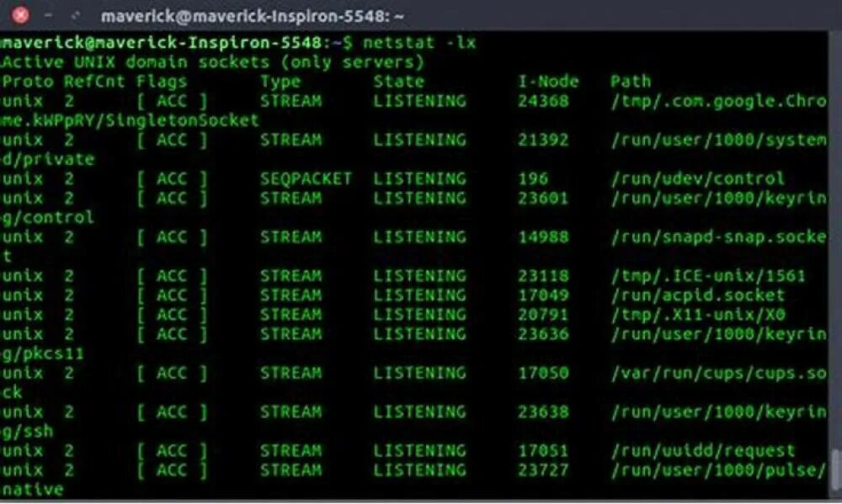Click I-Node value 20791
Screen dimensions: 842x504
[x=543, y=315]
